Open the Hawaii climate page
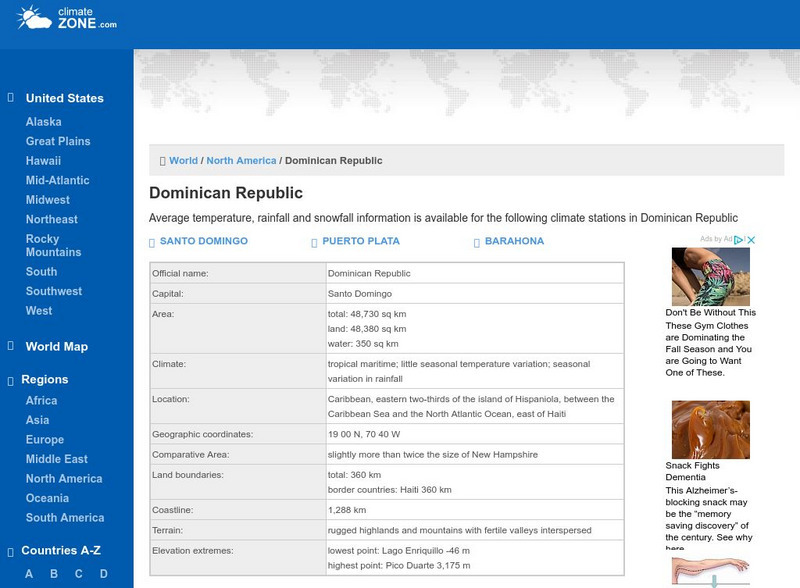Viewport: 800px width, 588px height. click(43, 161)
